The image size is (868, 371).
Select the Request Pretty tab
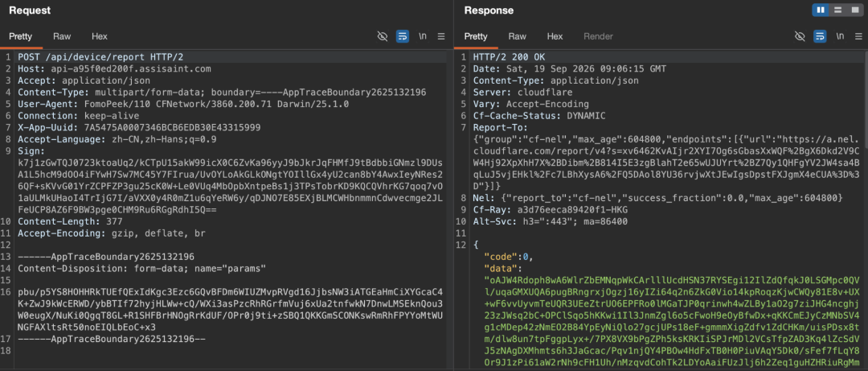(20, 36)
